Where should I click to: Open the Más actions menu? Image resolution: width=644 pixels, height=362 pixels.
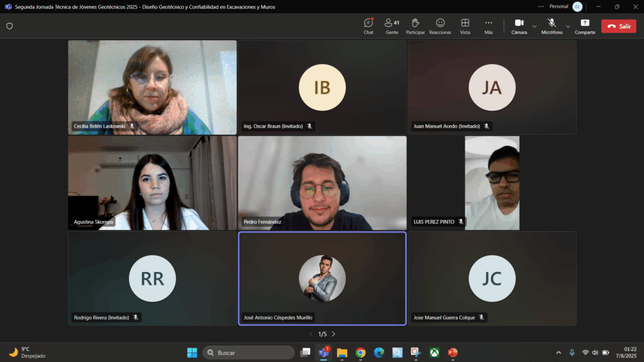point(489,26)
